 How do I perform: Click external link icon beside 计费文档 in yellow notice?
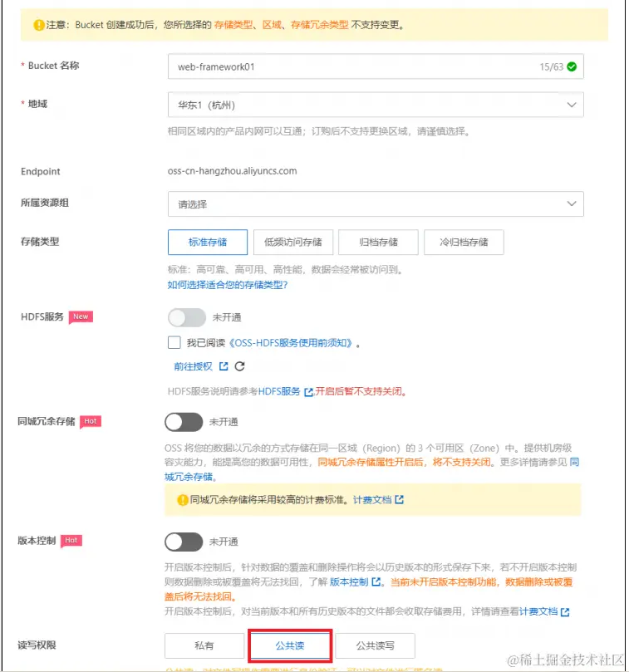(x=399, y=500)
